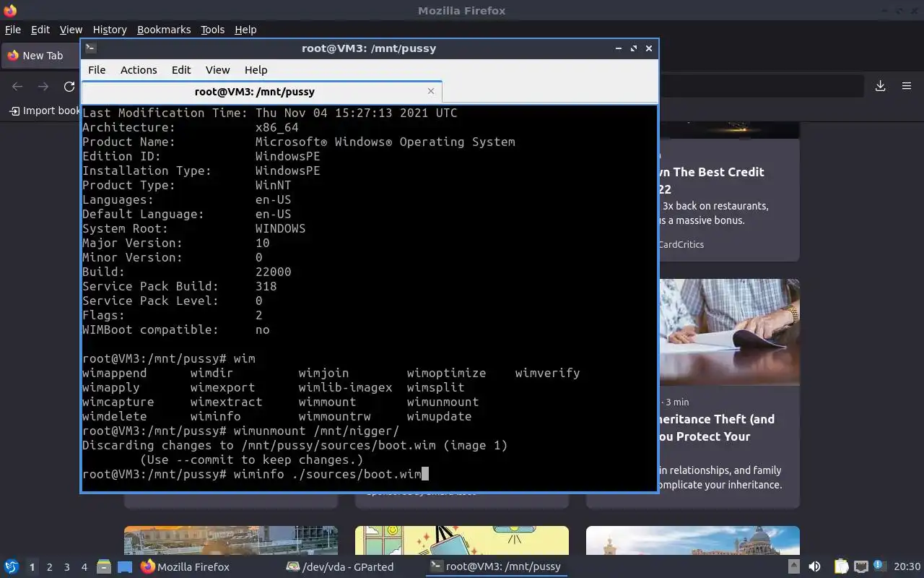This screenshot has width=924, height=578.
Task: Open the terminal's View menu
Action: pyautogui.click(x=217, y=70)
